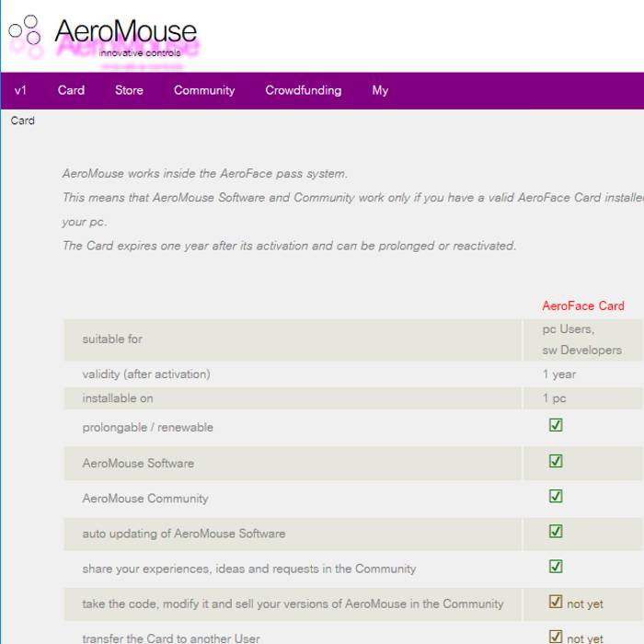Select 'take the code, modify it' row label
644x644 pixels.
point(293,604)
